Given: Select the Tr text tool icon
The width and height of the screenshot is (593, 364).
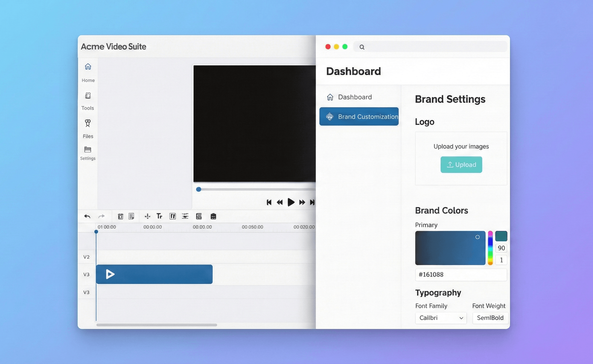Looking at the screenshot, I should [x=159, y=216].
